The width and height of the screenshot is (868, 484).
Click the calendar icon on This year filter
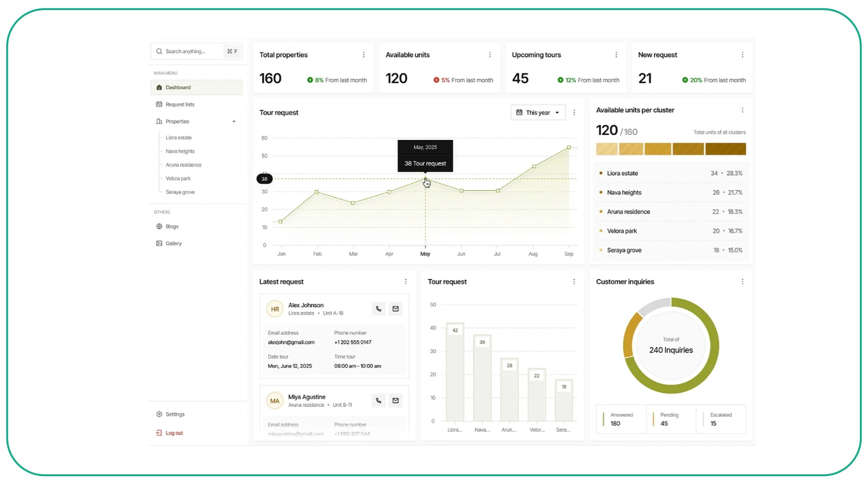pyautogui.click(x=519, y=112)
